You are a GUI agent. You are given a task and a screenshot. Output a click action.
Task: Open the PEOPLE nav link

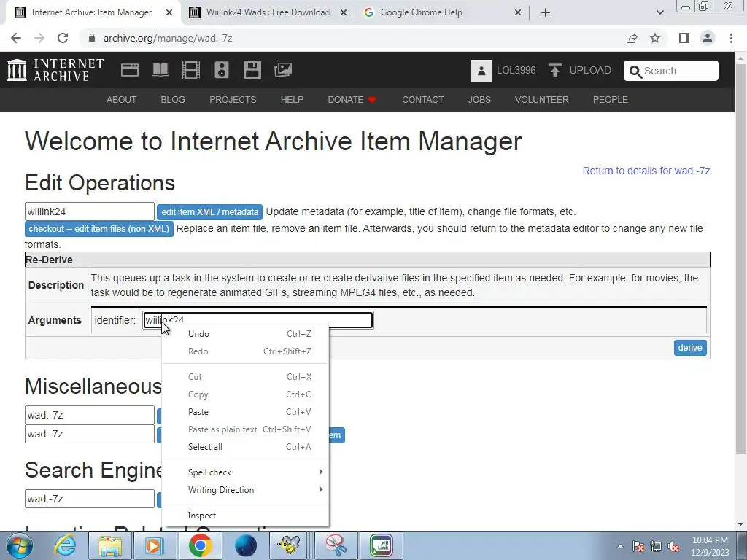pos(611,99)
